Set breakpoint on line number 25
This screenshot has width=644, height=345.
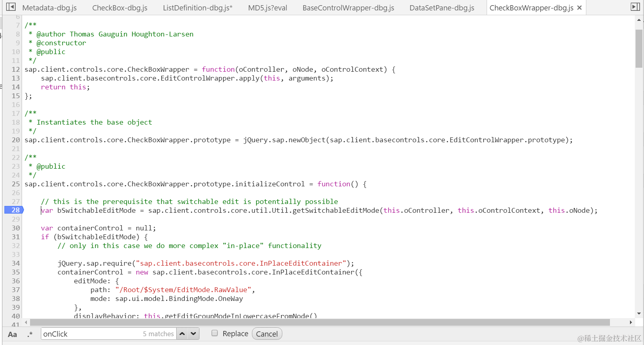click(16, 184)
